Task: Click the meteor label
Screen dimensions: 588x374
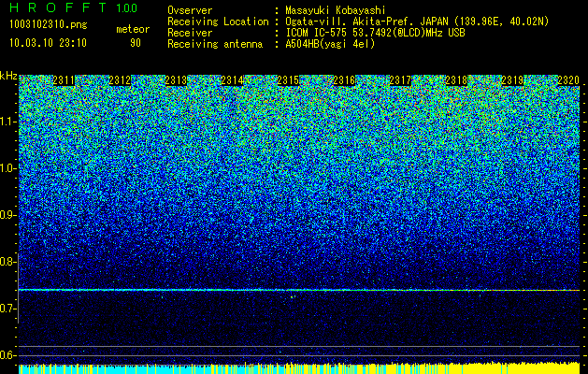Action: 133,29
